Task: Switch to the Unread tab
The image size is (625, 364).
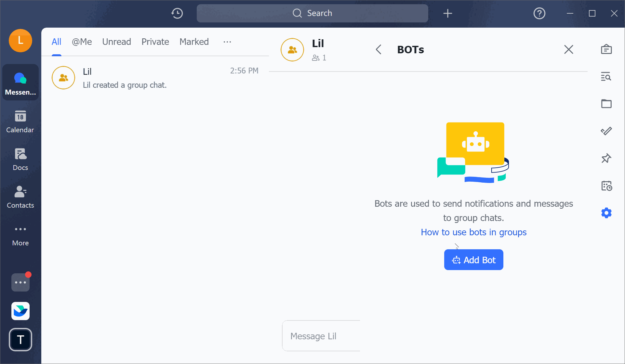Action: pos(116,42)
